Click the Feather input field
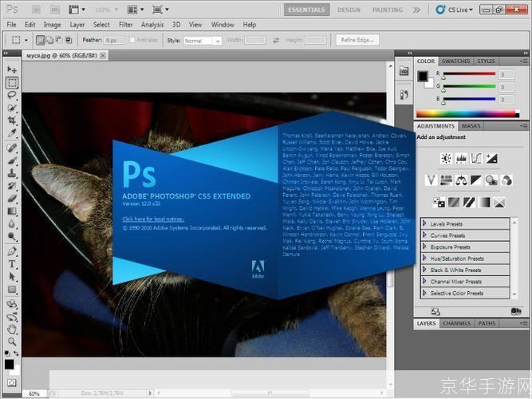This screenshot has height=399, width=532. pyautogui.click(x=114, y=41)
